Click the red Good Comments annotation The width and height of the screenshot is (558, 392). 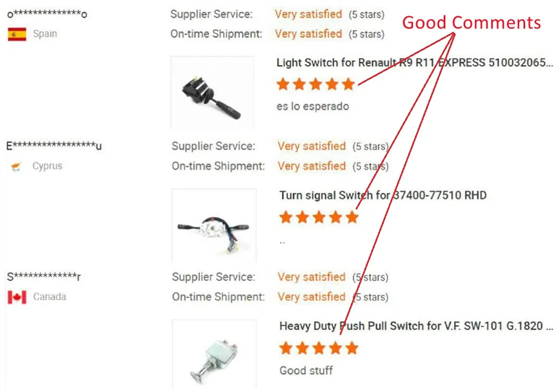[x=471, y=23]
